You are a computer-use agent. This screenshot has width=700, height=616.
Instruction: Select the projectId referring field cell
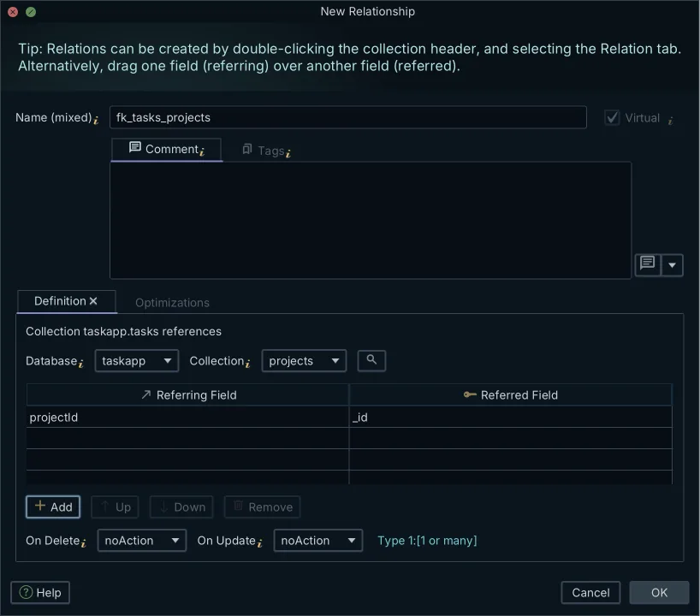click(187, 417)
